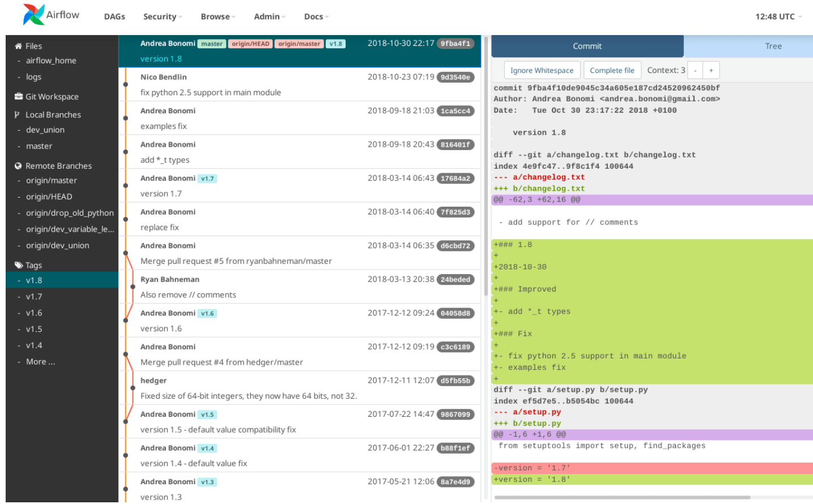Screen dimensions: 813x504
Task: Click commit hash badge 9867099
Action: point(456,414)
